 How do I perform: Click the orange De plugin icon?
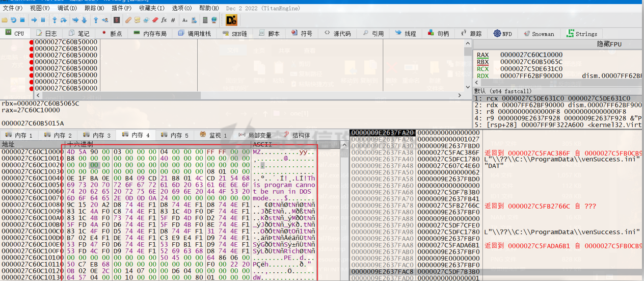coord(232,20)
